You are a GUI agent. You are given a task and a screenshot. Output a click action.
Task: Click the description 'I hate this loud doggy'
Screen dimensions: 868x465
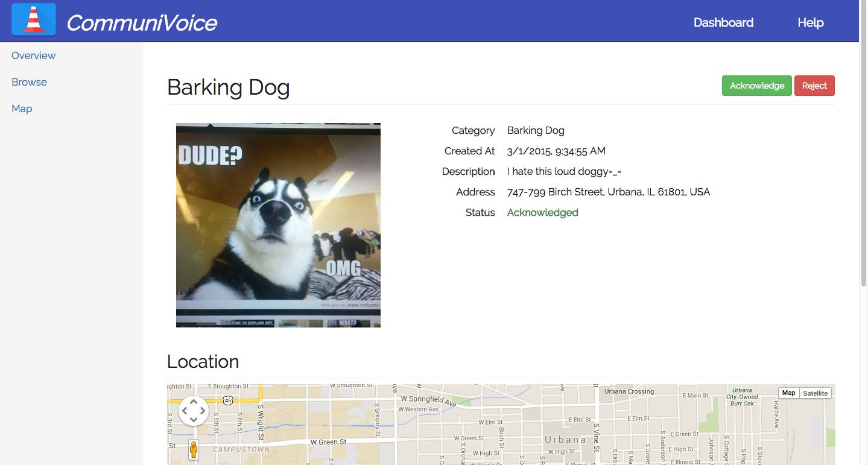point(564,171)
